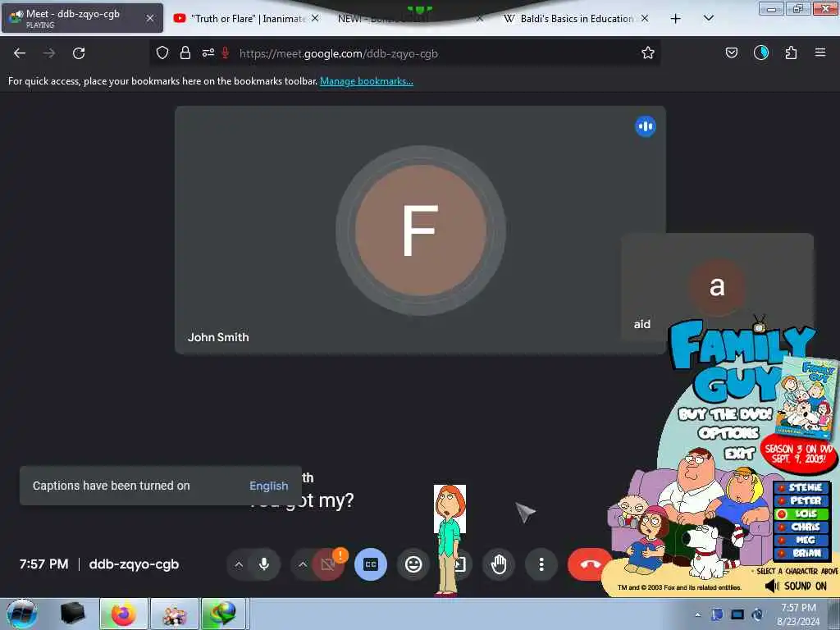Open the Firefox extensions puzzle icon
The height and width of the screenshot is (630, 840).
[x=791, y=52]
